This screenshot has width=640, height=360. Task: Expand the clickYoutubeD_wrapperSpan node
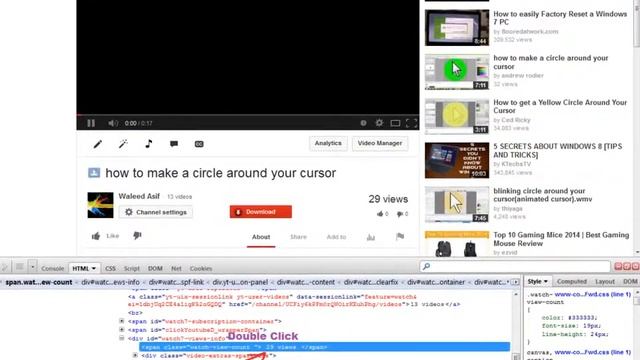[122, 329]
